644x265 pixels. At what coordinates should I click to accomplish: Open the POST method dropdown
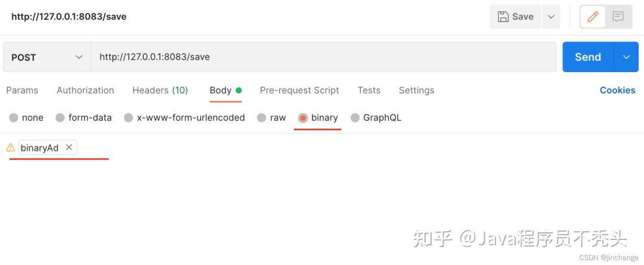(x=47, y=57)
